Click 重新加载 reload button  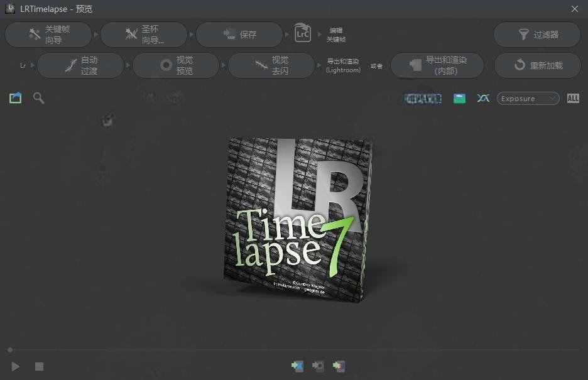click(537, 65)
